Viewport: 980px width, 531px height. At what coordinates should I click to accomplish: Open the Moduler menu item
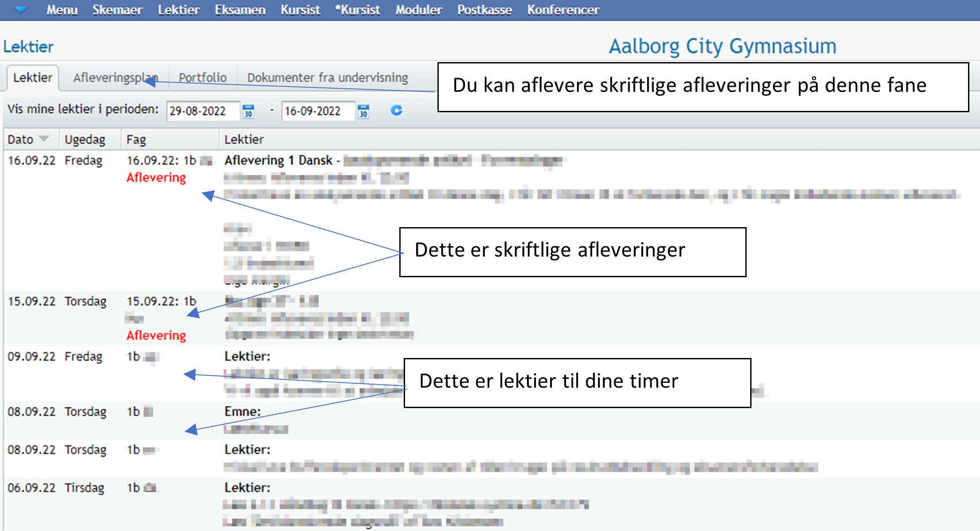click(x=418, y=10)
